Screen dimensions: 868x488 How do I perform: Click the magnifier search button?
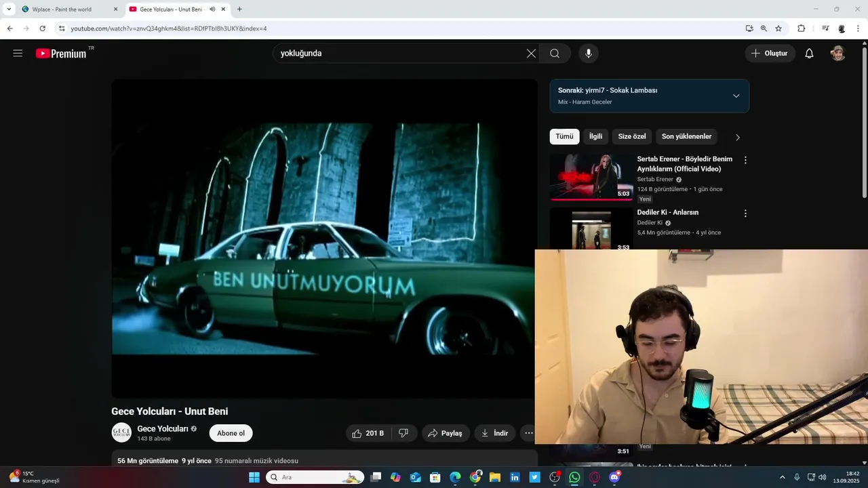(x=555, y=54)
